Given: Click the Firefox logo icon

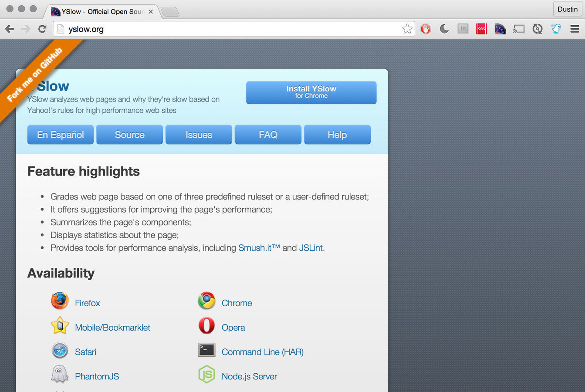Looking at the screenshot, I should [60, 301].
